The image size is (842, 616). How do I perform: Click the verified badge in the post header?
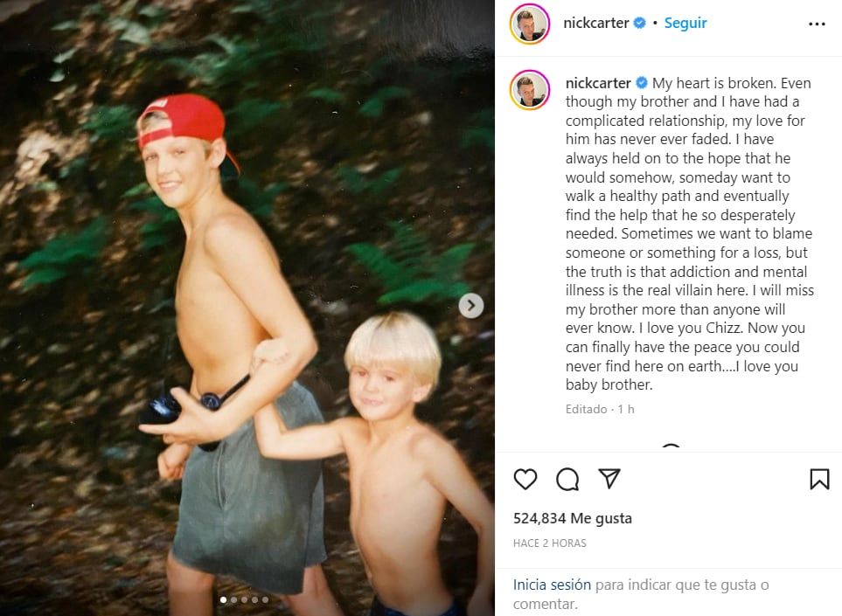pos(640,24)
